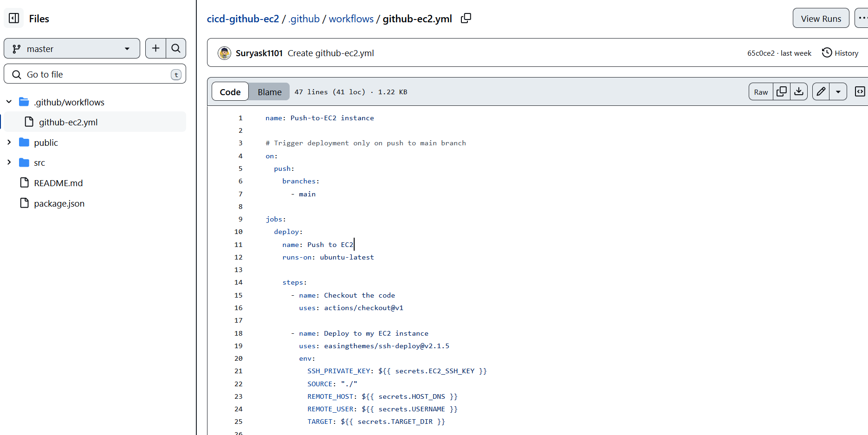Collapse the Files side panel icon
The height and width of the screenshot is (435, 868).
[x=14, y=18]
